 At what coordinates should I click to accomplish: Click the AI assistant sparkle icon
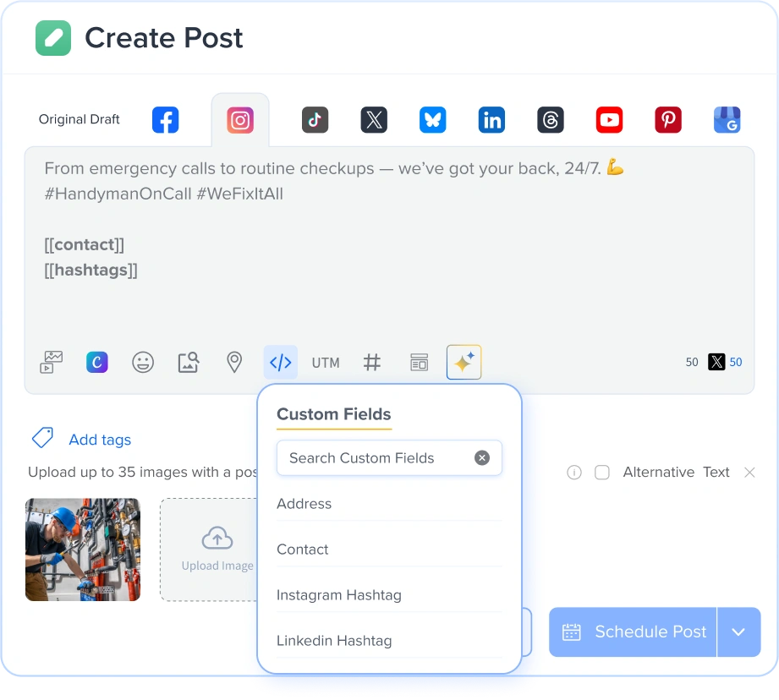464,361
